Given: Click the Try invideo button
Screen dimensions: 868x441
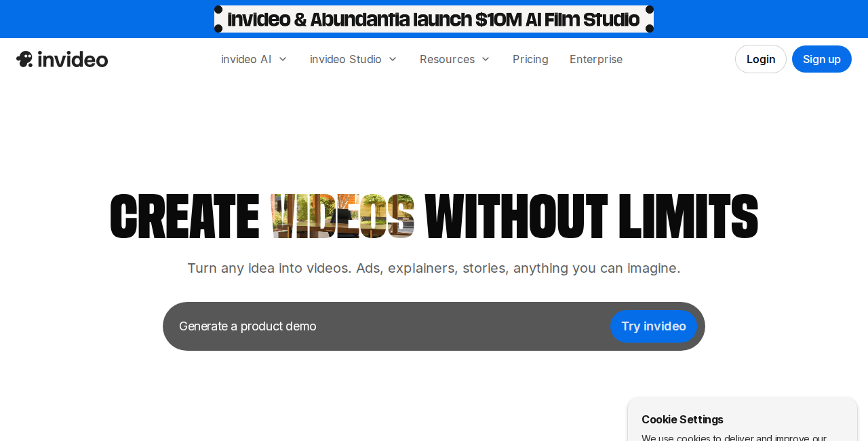Looking at the screenshot, I should point(653,326).
